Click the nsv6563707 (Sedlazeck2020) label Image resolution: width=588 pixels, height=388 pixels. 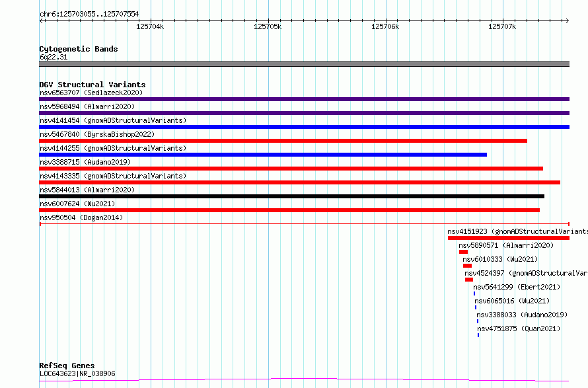(91, 93)
